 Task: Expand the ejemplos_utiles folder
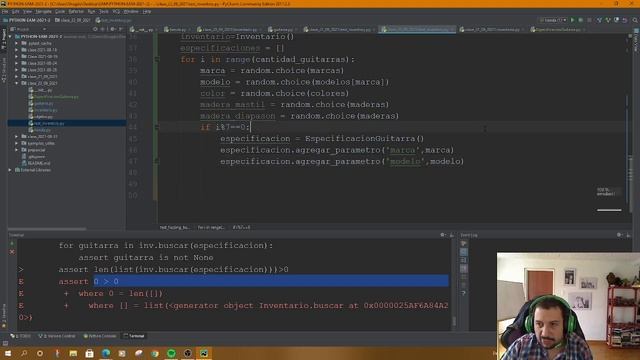point(17,143)
